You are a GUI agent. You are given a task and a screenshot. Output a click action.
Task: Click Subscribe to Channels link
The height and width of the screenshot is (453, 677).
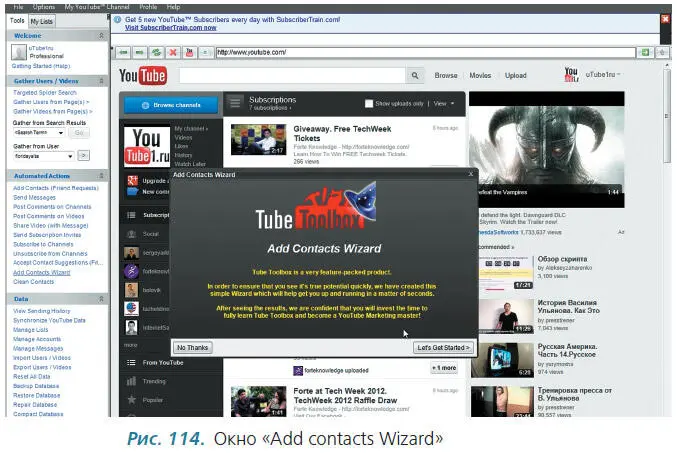point(43,244)
